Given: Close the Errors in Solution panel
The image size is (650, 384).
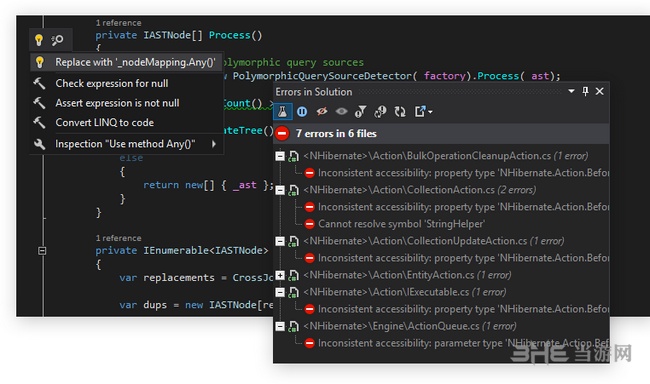Looking at the screenshot, I should [599, 91].
